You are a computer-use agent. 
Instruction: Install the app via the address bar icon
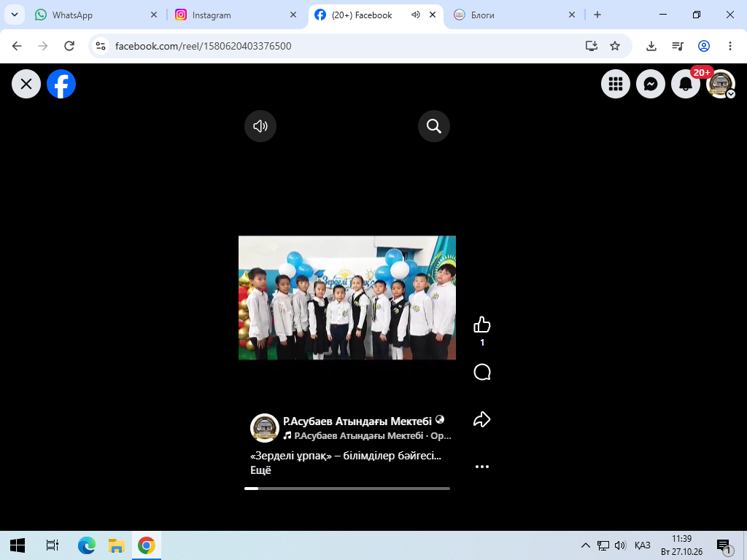point(591,46)
